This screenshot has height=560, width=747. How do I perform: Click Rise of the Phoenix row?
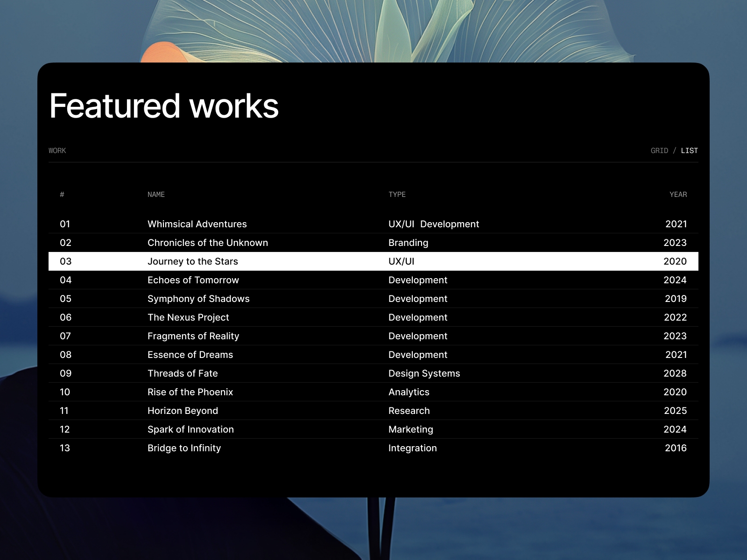[190, 392]
